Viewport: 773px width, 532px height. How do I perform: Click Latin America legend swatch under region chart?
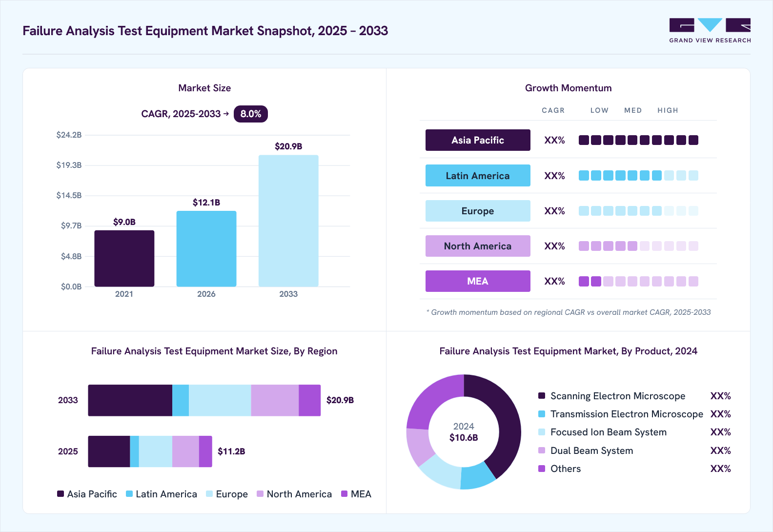(129, 494)
